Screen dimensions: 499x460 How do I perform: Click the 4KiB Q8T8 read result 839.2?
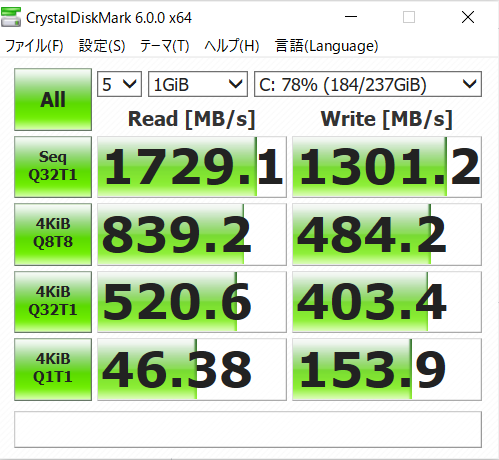tap(192, 234)
